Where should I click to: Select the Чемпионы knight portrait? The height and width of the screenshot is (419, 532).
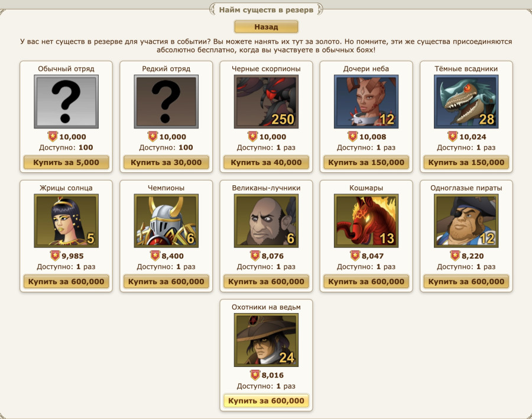tap(166, 221)
